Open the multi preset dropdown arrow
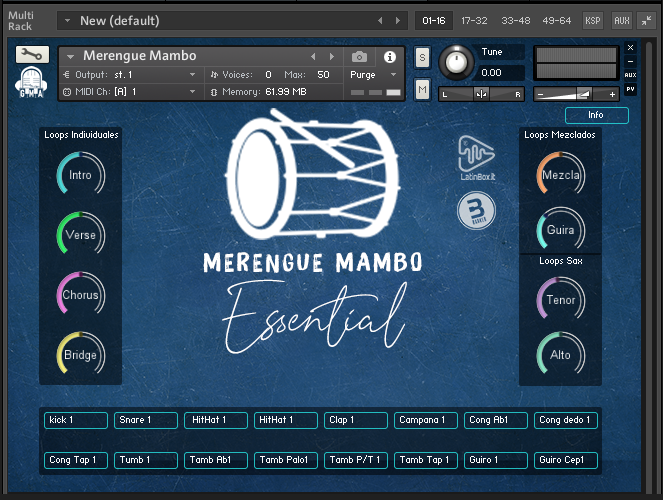Screen dimensions: 663x500 click(67, 20)
